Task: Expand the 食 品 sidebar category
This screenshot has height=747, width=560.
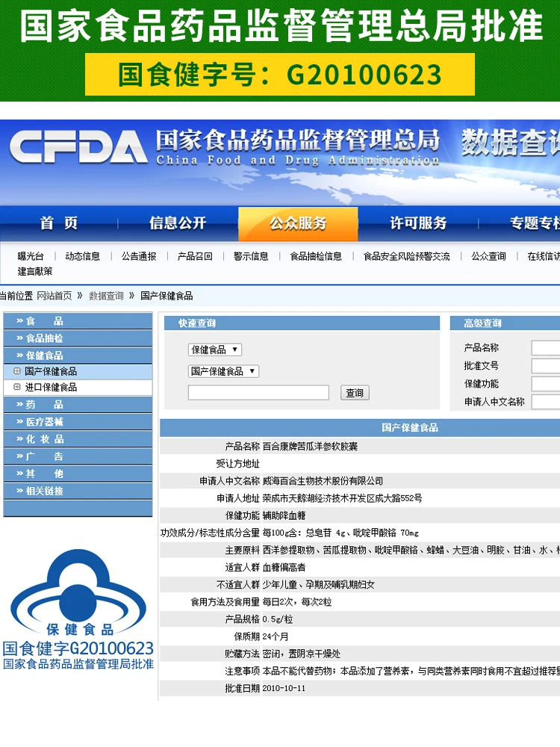Action: (x=78, y=320)
